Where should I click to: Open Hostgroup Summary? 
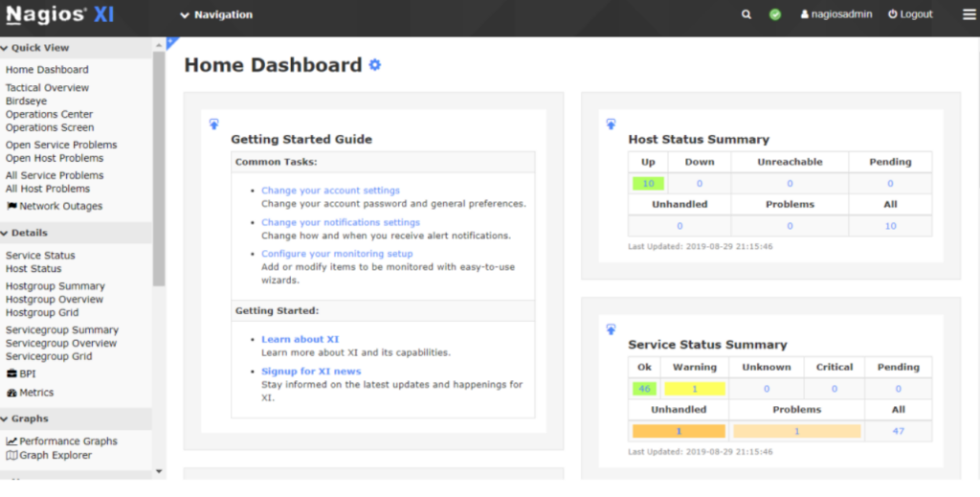click(x=55, y=285)
